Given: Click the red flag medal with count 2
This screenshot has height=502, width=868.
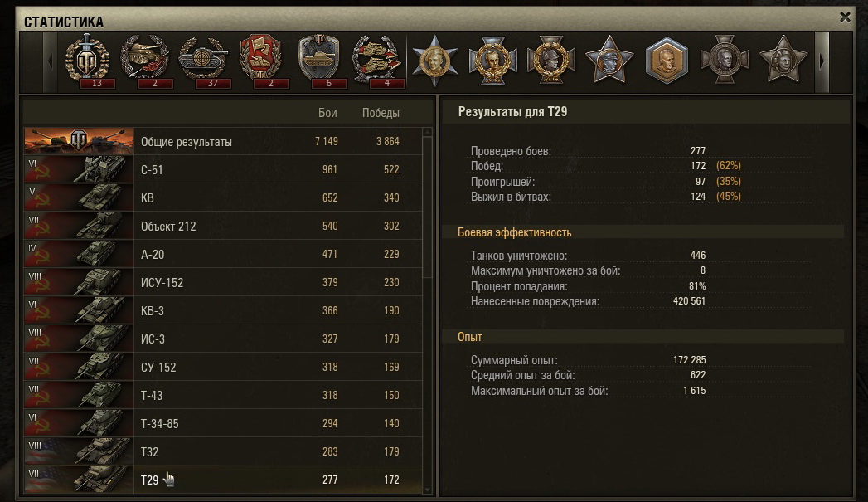Looking at the screenshot, I should pos(261,60).
